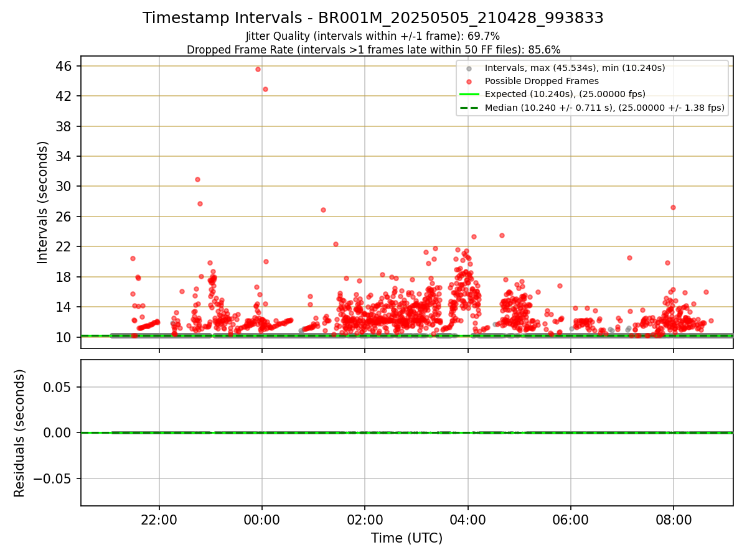Click the x-axis tick label 02:00
The width and height of the screenshot is (747, 560).
[x=365, y=520]
